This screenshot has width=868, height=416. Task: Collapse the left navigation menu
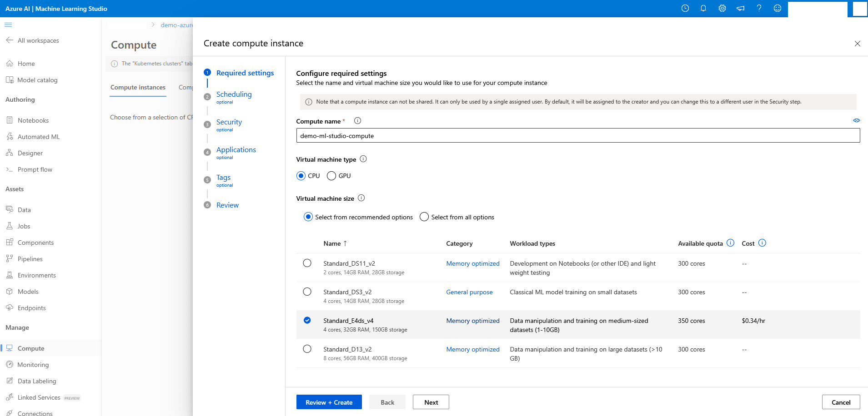(x=8, y=25)
